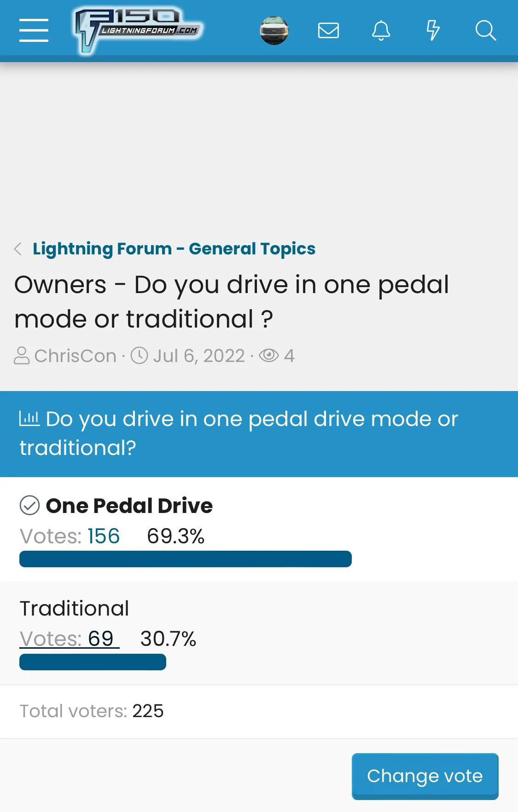Click the back chevron beside breadcrumb
Screen dimensions: 518x812
18,249
